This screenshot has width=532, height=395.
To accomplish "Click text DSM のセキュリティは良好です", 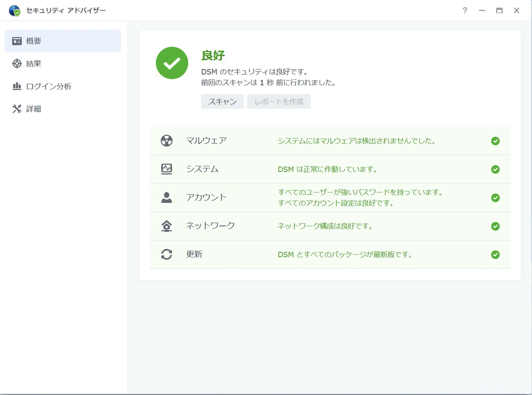I will 254,72.
